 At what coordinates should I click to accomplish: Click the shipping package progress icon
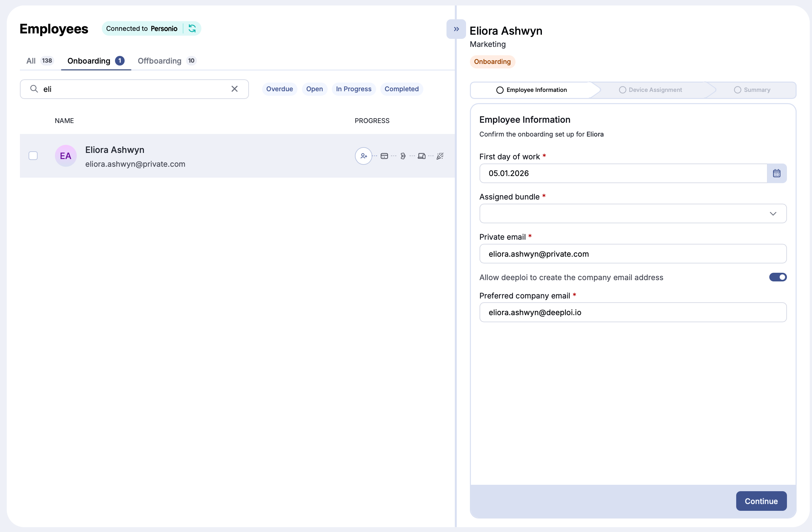404,156
